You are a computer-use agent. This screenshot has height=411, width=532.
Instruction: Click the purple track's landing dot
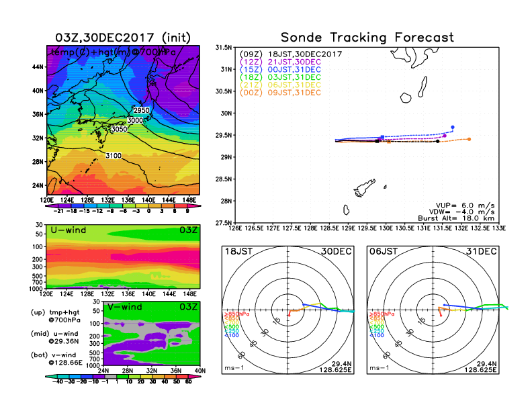click(x=445, y=136)
